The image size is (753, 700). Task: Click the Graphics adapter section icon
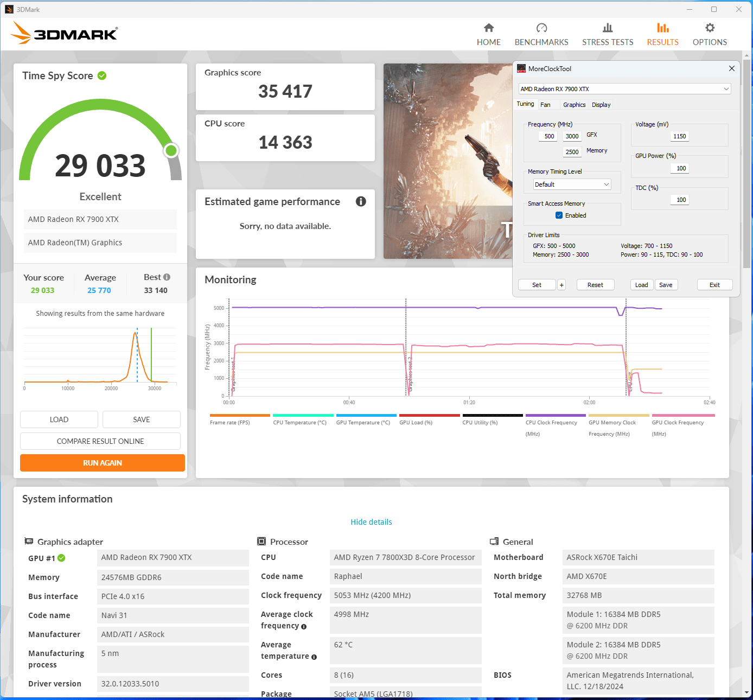pos(29,541)
